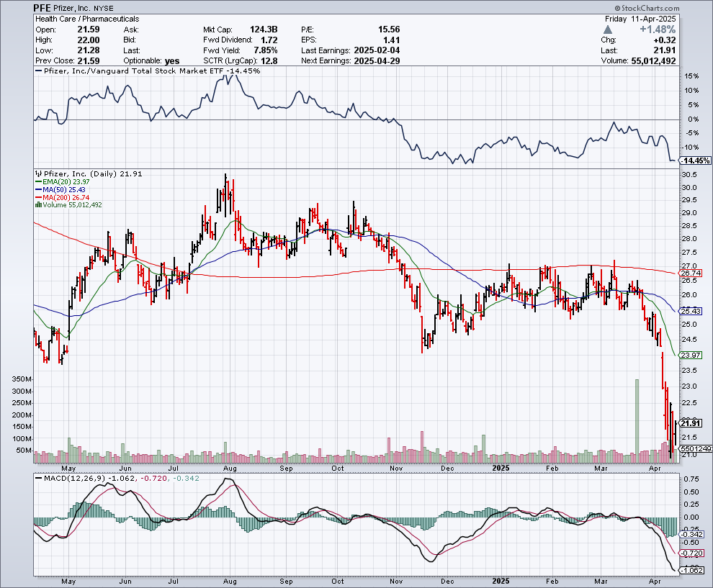Click the Low value 21.28
This screenshot has width=713, height=588.
[x=88, y=50]
